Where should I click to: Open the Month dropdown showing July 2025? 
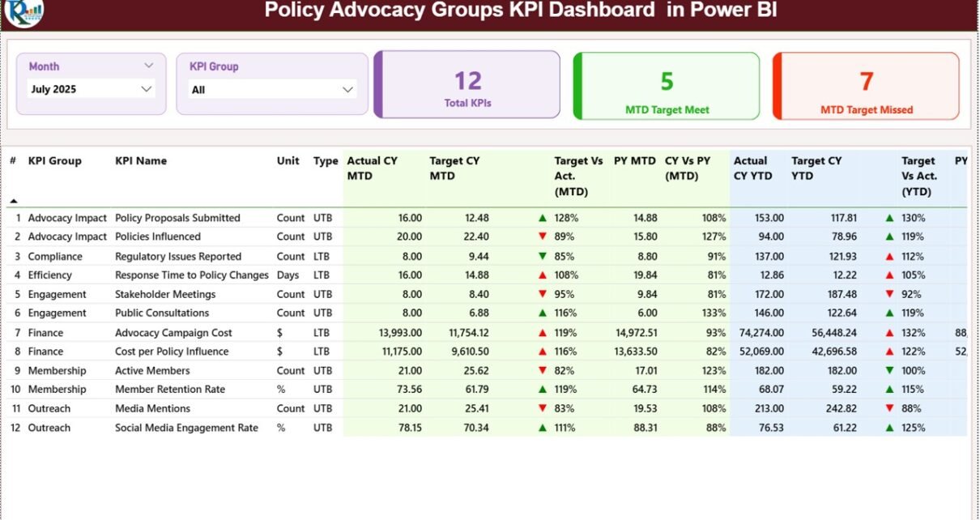pyautogui.click(x=91, y=89)
